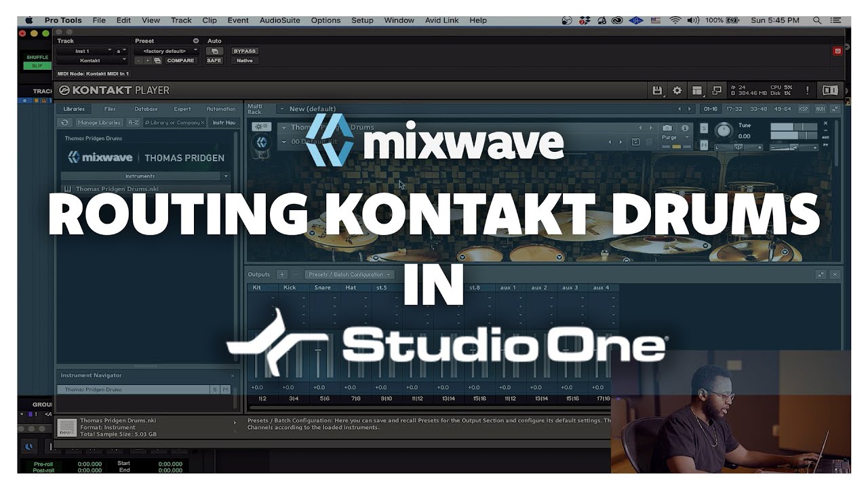Open the Purge dropdown menu
The width and height of the screenshot is (868, 488).
[x=676, y=138]
